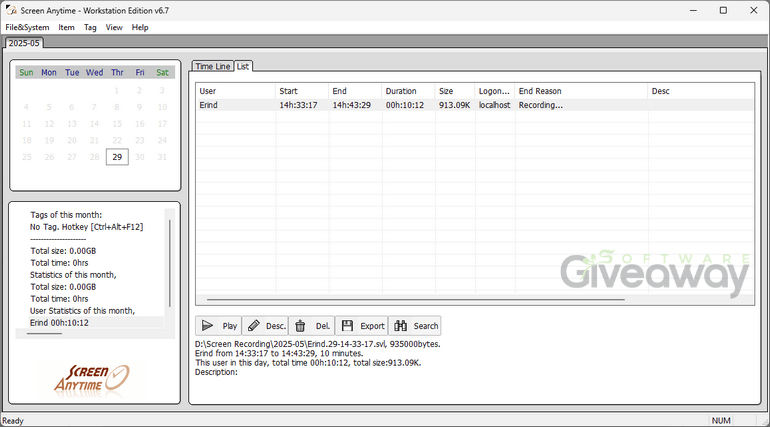This screenshot has height=427, width=770.
Task: Click the recording file path text
Action: [x=317, y=345]
